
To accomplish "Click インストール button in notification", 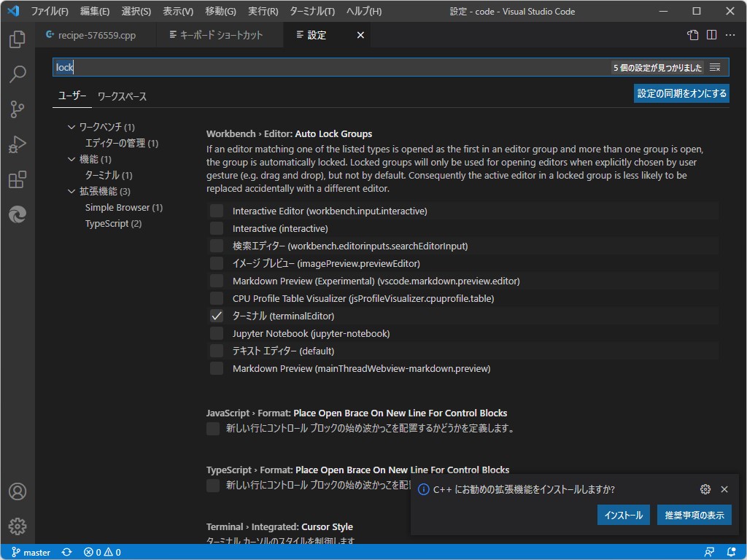I will (623, 516).
